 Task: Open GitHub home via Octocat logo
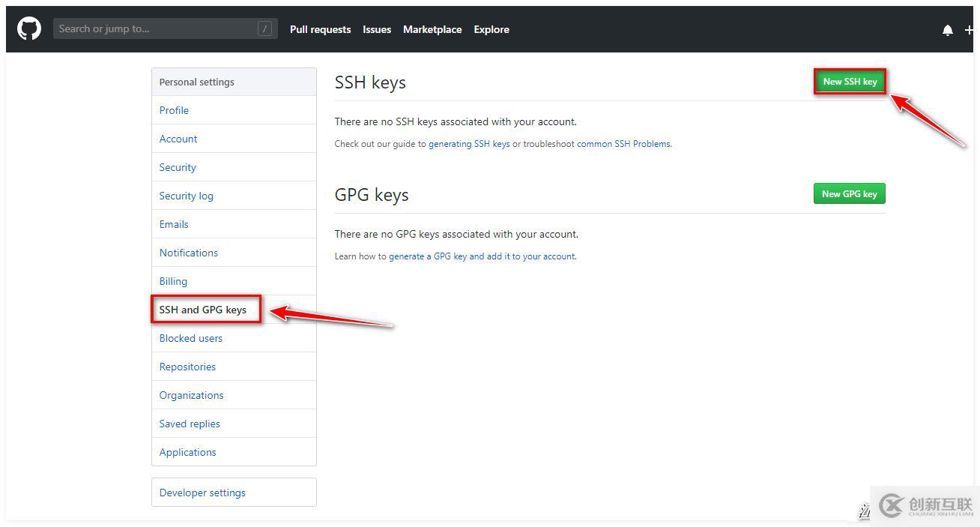pyautogui.click(x=29, y=29)
